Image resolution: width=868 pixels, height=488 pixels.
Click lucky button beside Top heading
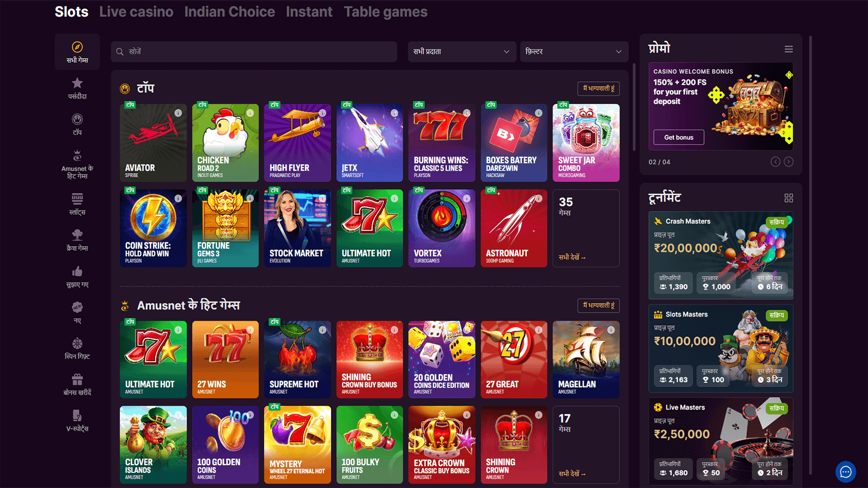point(598,88)
